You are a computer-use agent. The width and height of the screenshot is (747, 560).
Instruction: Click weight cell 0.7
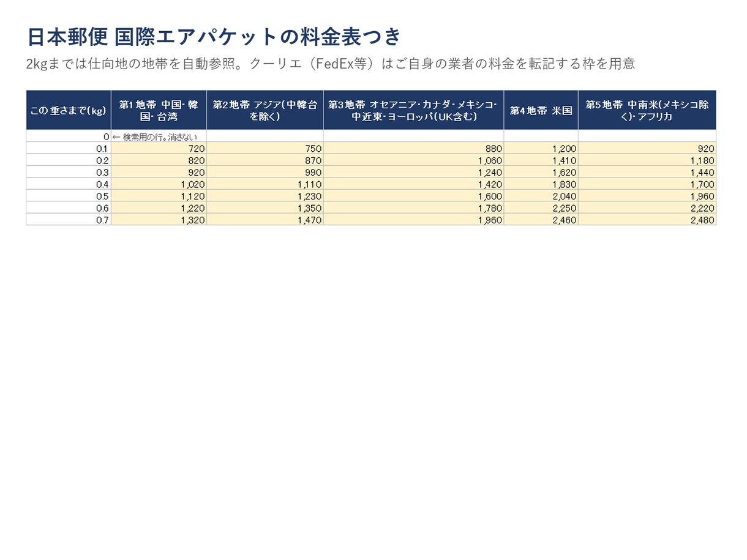pos(69,220)
